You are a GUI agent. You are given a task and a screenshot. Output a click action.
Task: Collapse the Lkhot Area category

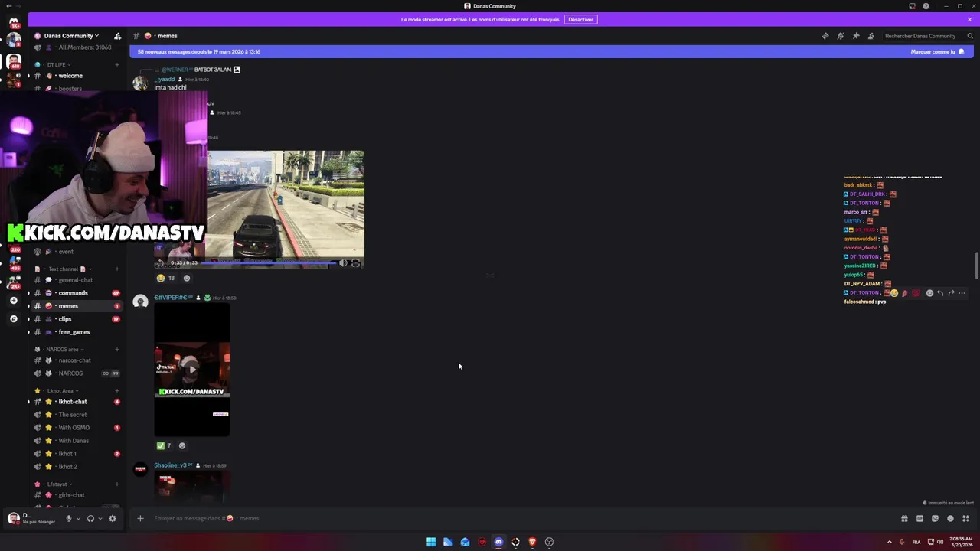tap(56, 390)
